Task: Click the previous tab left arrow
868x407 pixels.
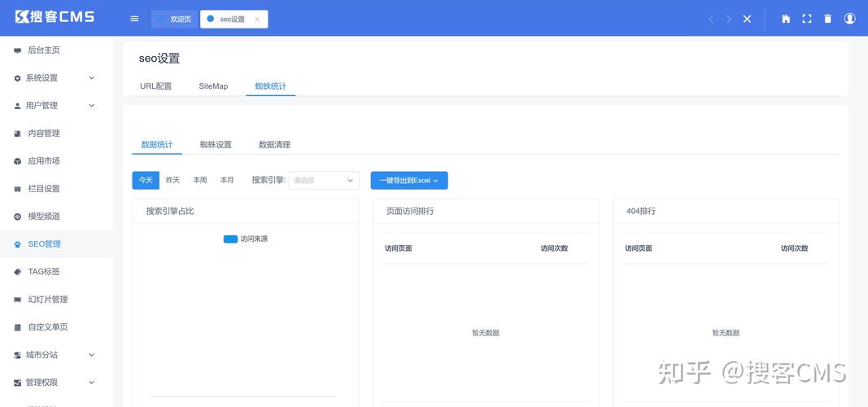Action: 711,19
